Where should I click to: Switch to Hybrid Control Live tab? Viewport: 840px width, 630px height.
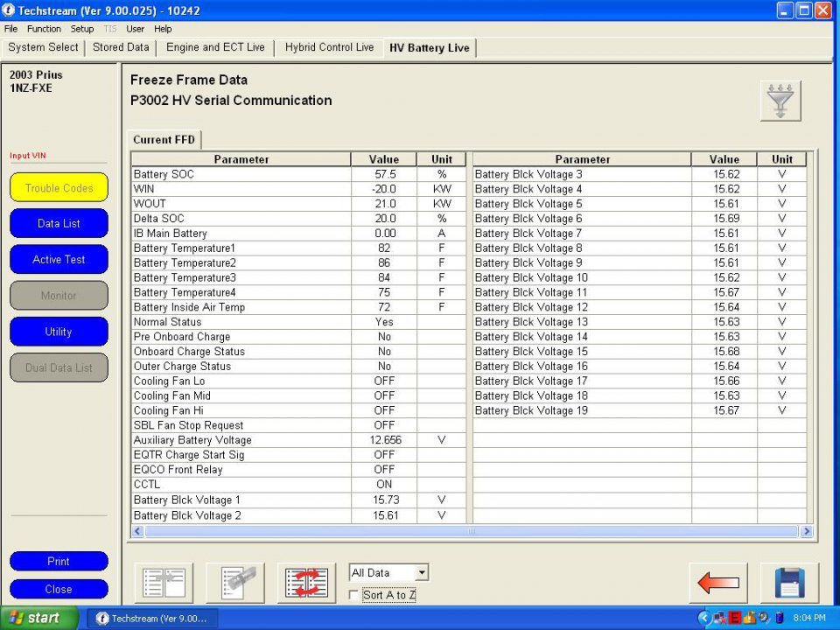[329, 48]
